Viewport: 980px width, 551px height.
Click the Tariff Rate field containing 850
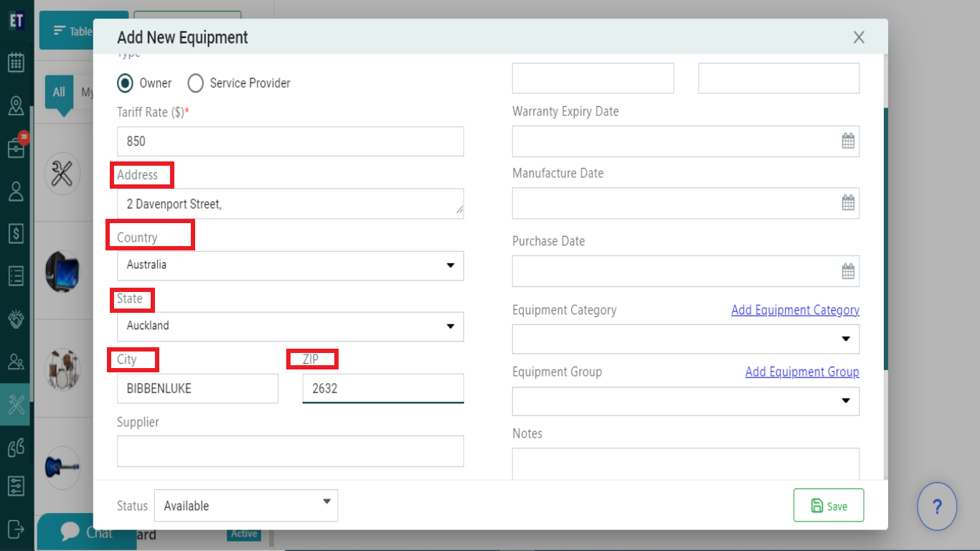(x=291, y=141)
